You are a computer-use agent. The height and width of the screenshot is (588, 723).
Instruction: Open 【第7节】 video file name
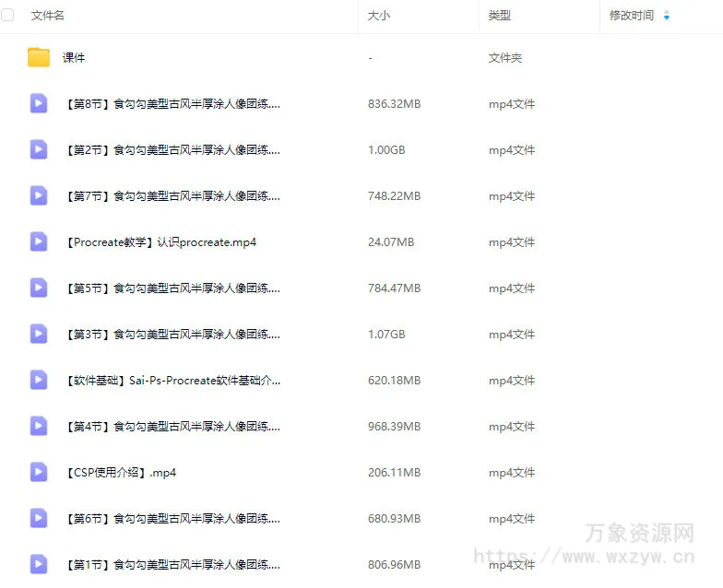tap(172, 196)
